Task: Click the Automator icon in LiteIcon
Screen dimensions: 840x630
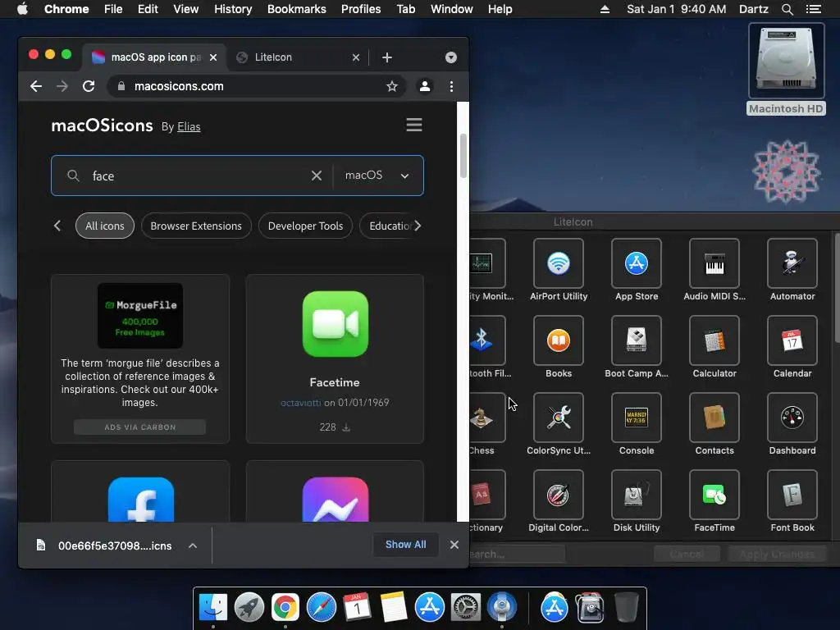Action: [792, 263]
